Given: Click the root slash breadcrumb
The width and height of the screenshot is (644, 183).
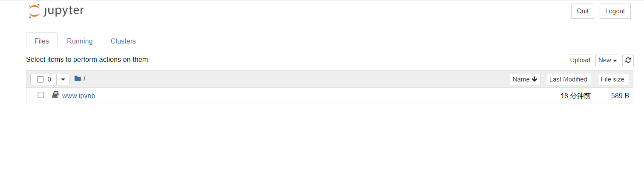Looking at the screenshot, I should click(x=84, y=78).
